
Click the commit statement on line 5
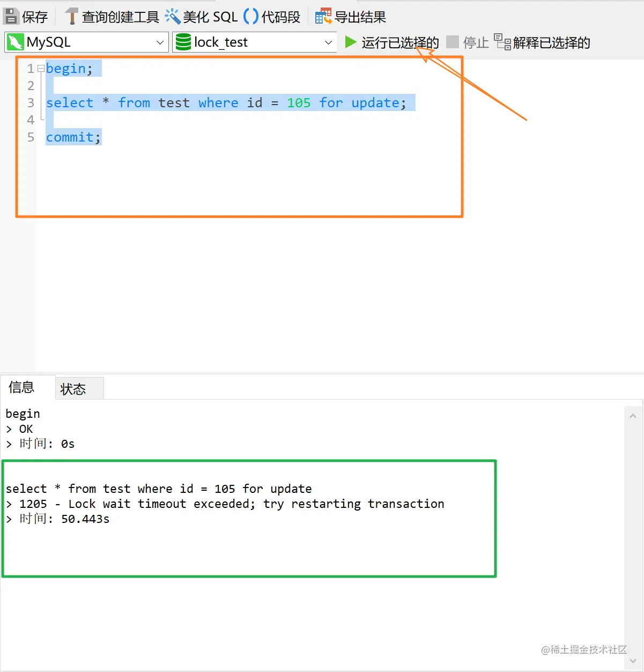click(73, 137)
